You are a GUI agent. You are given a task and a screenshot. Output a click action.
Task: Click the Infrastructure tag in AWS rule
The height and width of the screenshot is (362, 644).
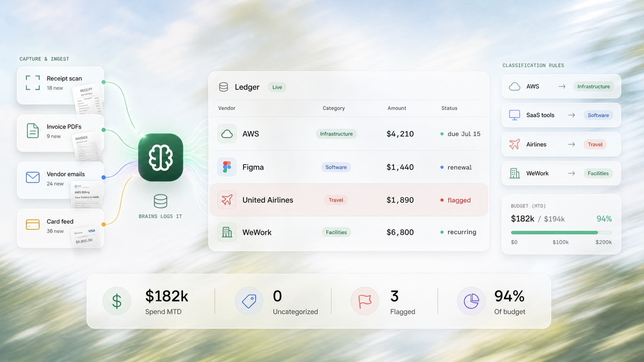coord(594,87)
